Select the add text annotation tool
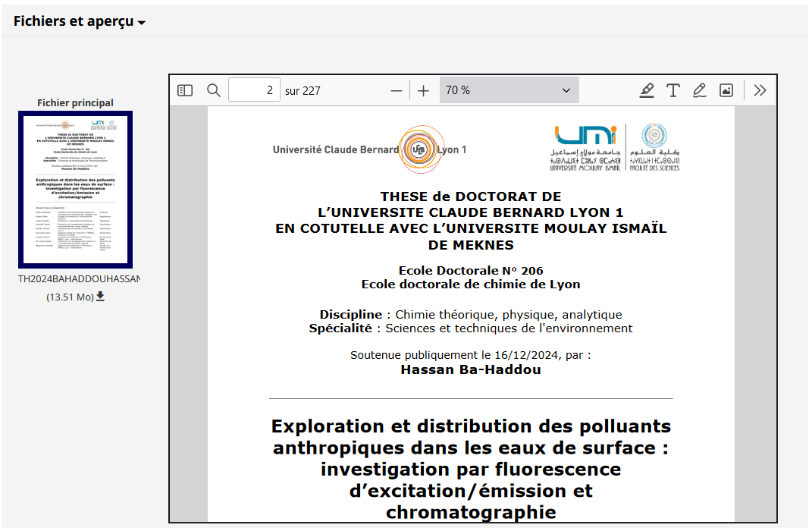Screen dimensions: 812x528 pyautogui.click(x=672, y=91)
